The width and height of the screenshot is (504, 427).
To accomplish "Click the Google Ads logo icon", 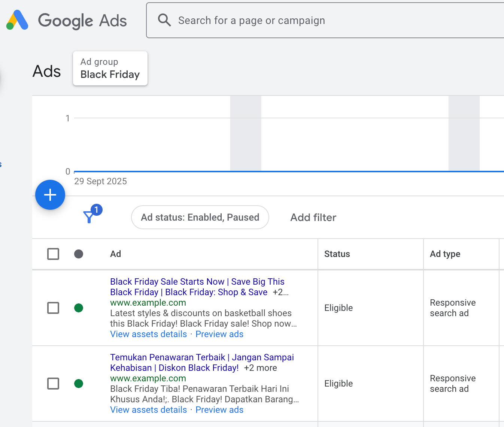I will point(17,20).
